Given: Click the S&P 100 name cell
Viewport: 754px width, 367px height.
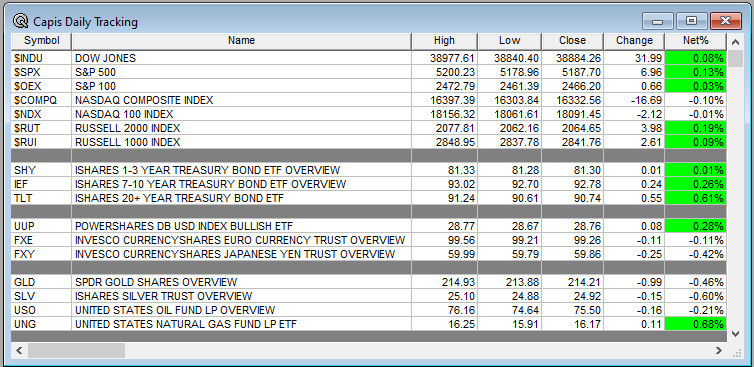Looking at the screenshot, I should pyautogui.click(x=241, y=86).
